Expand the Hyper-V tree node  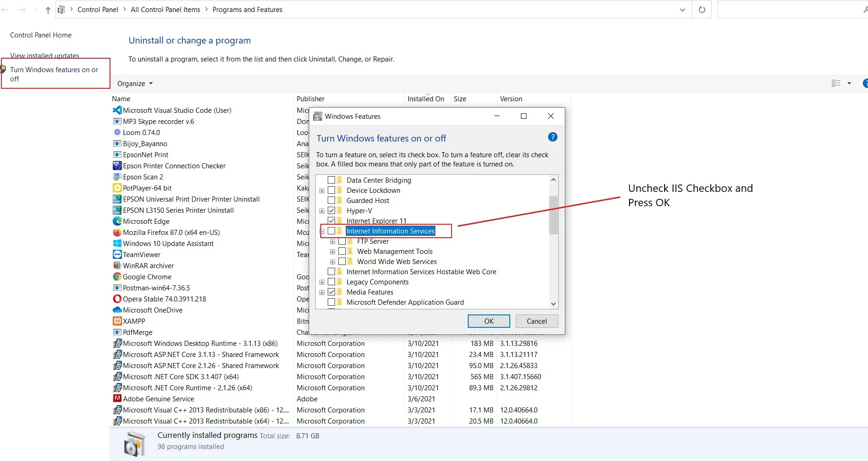pos(322,211)
